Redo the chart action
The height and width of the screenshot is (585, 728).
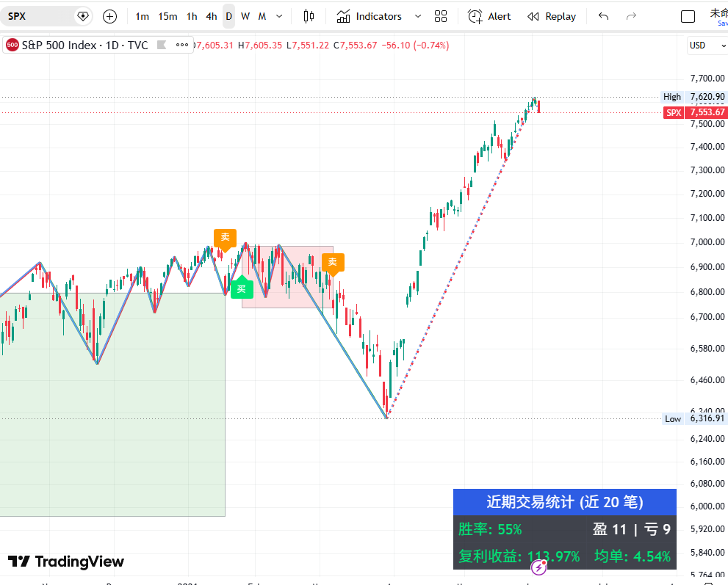click(631, 16)
